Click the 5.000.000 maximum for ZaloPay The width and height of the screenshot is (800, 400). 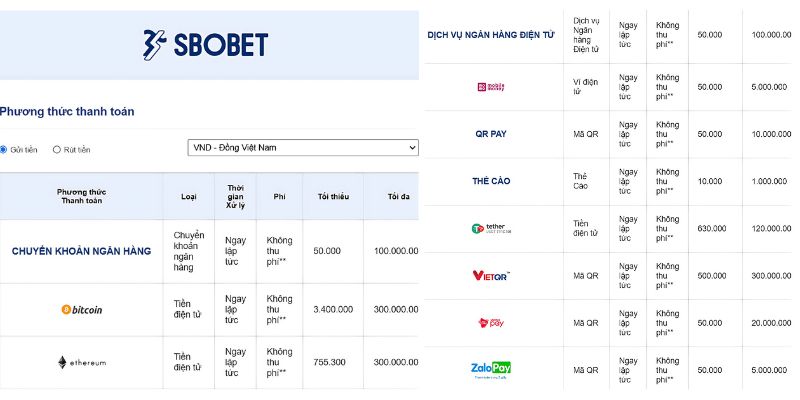[x=769, y=370]
